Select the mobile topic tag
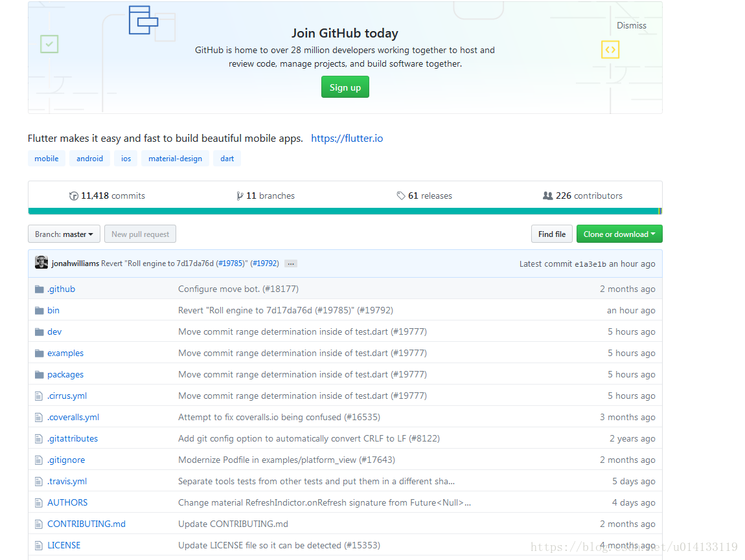 [47, 159]
